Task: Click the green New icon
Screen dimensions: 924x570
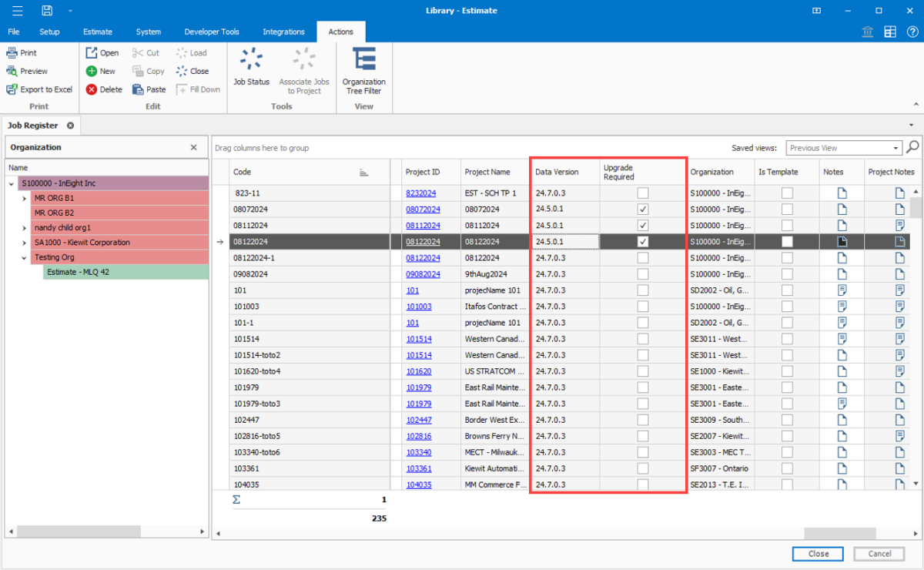Action: point(92,71)
